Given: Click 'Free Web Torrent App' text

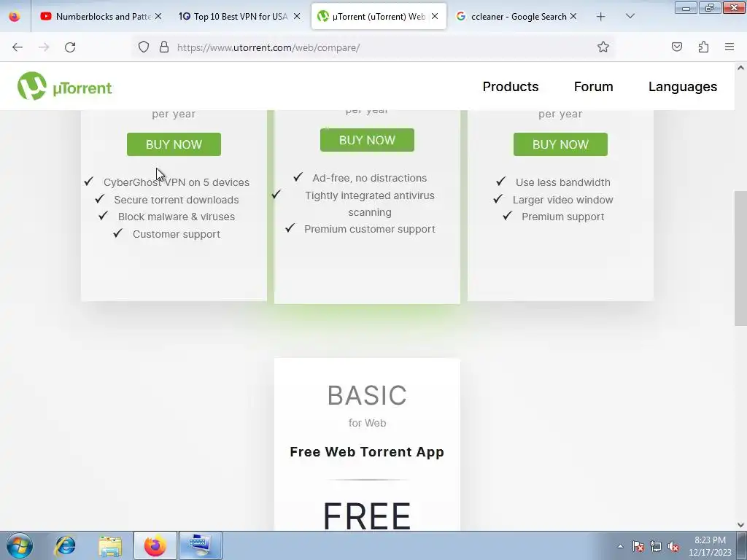Looking at the screenshot, I should point(368,451).
